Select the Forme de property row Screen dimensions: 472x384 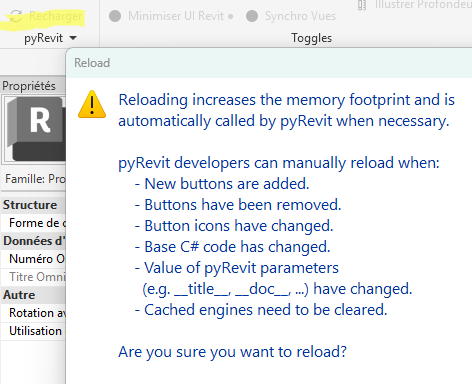point(33,223)
